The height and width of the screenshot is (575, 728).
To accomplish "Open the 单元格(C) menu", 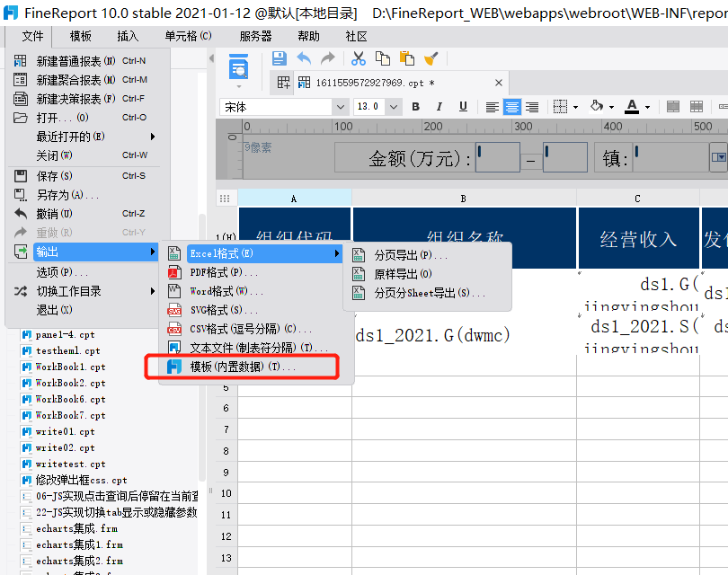I will click(x=188, y=36).
